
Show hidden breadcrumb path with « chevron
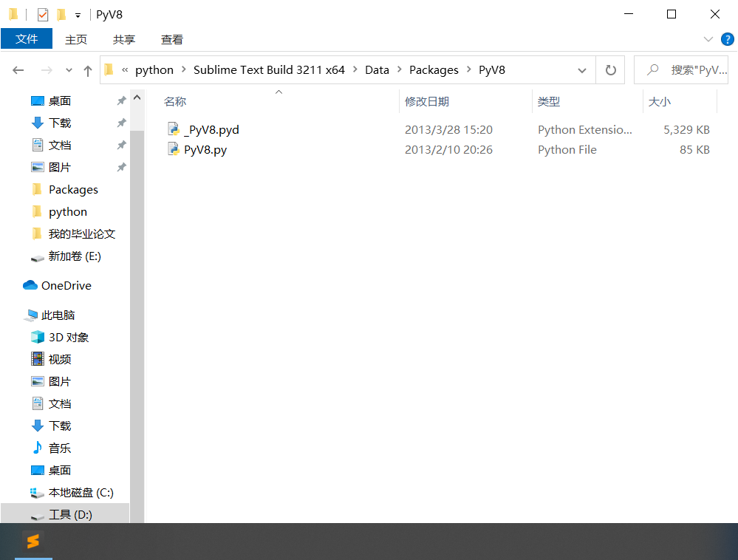[x=125, y=69]
